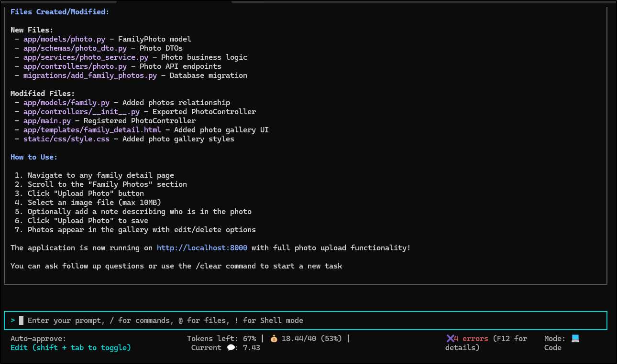
Task: Click step 'Navigate to any family detail page'
Action: coord(101,175)
